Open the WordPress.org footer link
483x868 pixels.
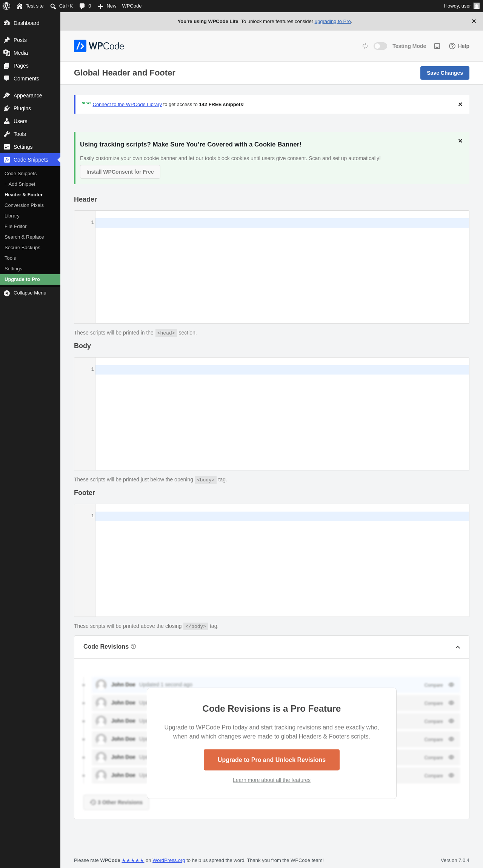click(x=169, y=860)
